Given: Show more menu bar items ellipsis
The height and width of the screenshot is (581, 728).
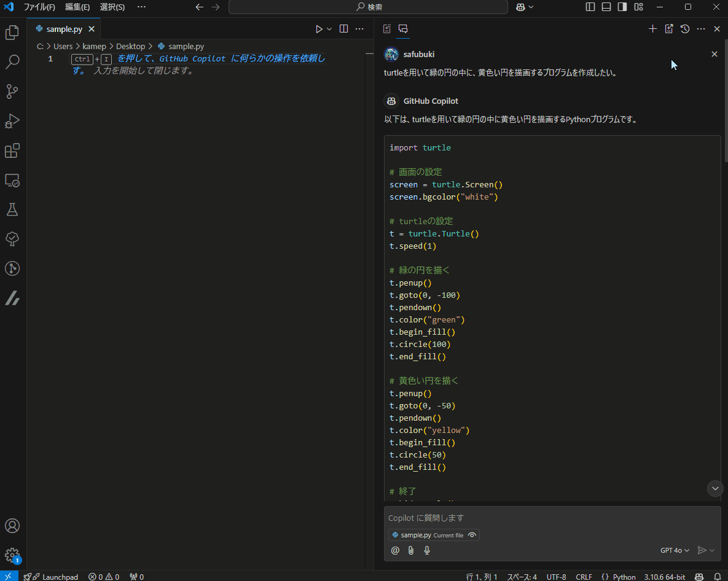Looking at the screenshot, I should click(x=142, y=7).
